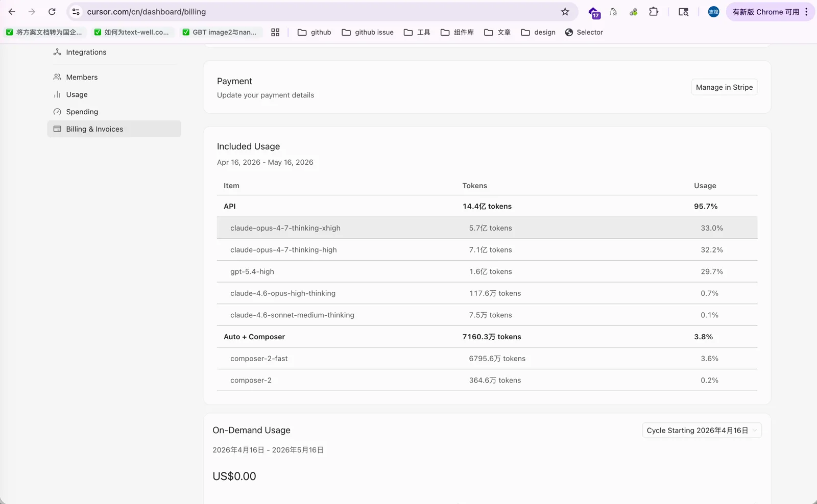Click the 33.0% usage value
This screenshot has height=504, width=817.
(712, 228)
